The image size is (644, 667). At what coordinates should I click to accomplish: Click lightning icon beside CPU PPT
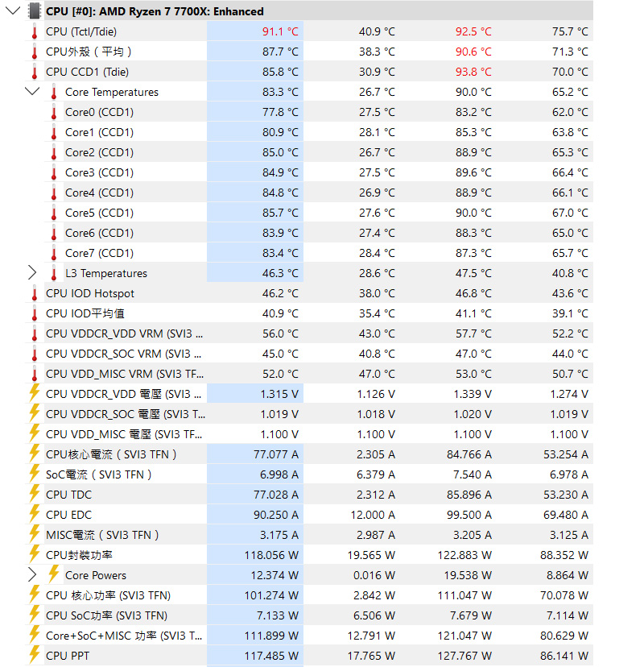coord(35,655)
